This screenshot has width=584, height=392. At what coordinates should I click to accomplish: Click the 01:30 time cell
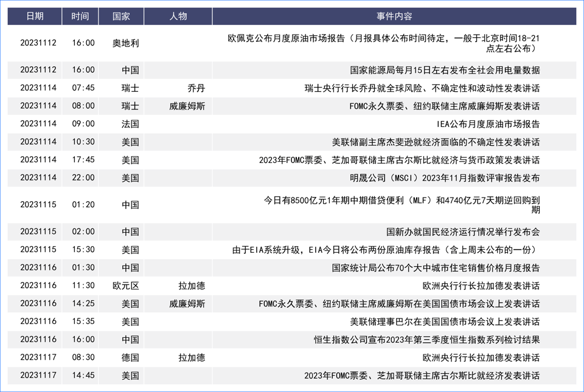pos(83,267)
